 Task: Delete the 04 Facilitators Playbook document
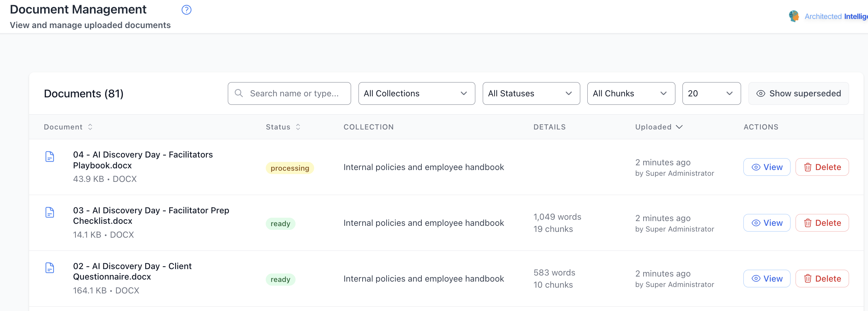coord(822,167)
